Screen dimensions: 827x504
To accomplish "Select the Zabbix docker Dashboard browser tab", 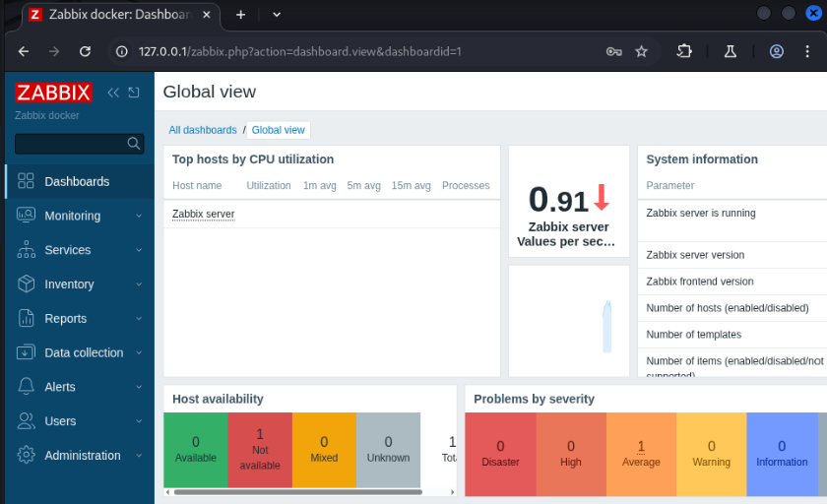I will (x=120, y=15).
